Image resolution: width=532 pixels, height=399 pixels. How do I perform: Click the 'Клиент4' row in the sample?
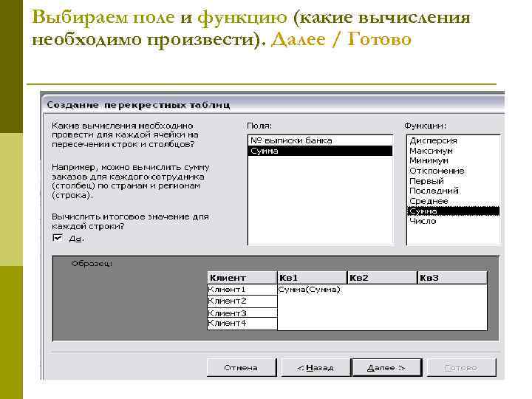pyautogui.click(x=242, y=324)
